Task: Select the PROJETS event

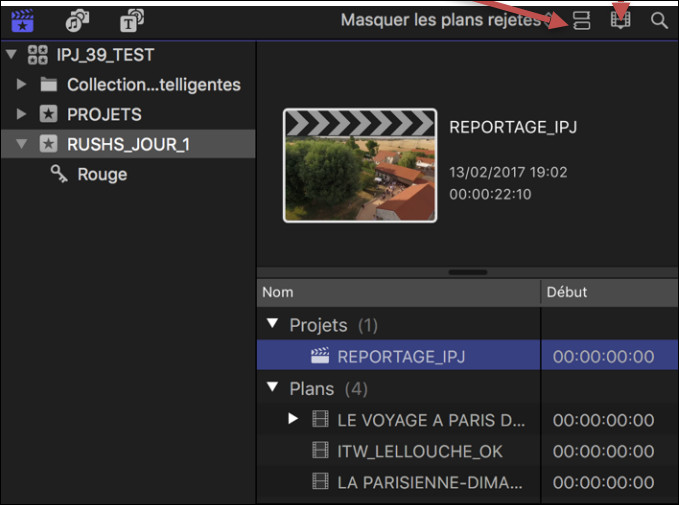Action: pyautogui.click(x=104, y=114)
